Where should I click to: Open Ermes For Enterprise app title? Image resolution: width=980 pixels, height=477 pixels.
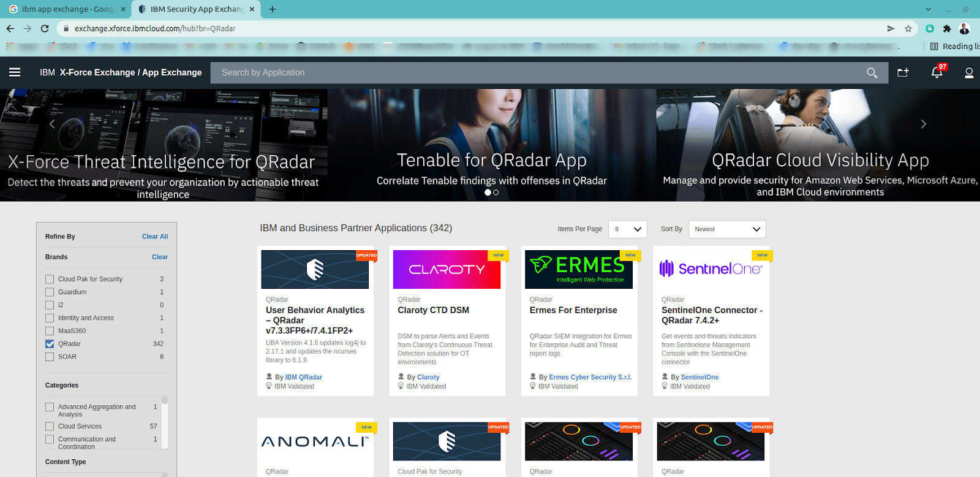pos(573,310)
